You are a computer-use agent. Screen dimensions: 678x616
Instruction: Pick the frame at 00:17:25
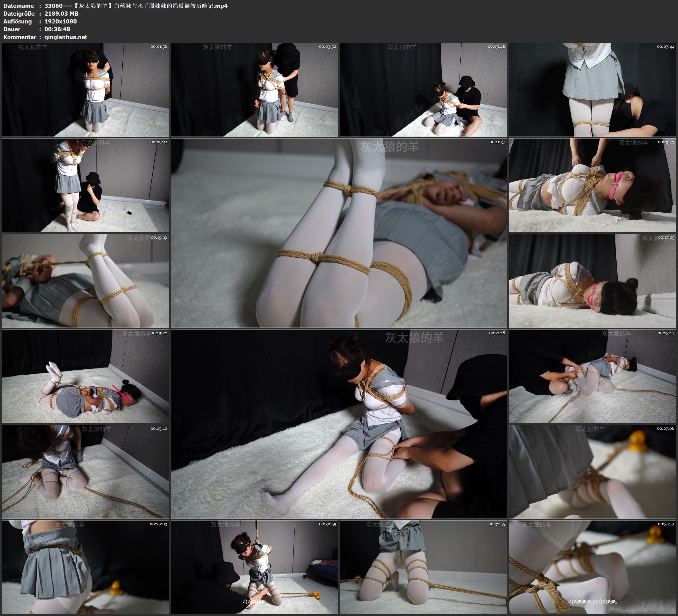pyautogui.click(x=593, y=281)
